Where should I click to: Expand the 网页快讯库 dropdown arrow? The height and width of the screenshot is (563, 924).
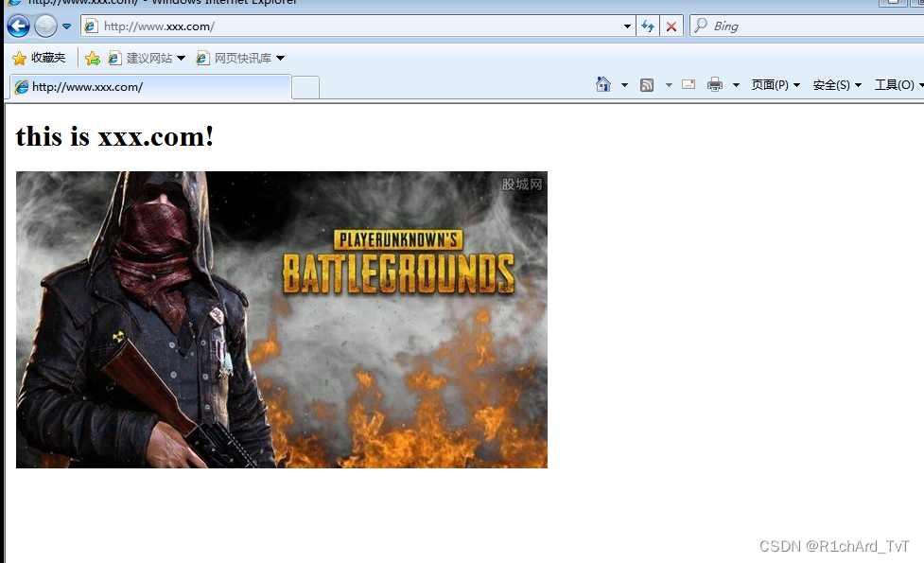pos(281,58)
